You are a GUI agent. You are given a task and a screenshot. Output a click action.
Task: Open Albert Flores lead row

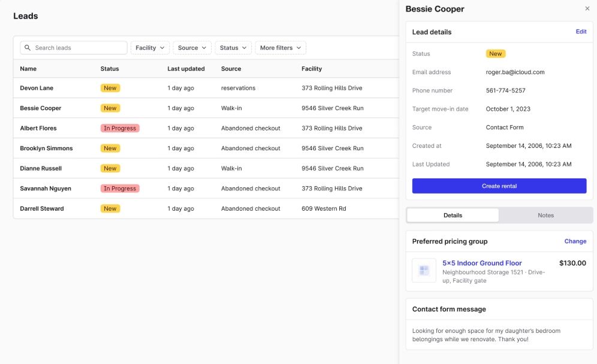click(x=206, y=128)
